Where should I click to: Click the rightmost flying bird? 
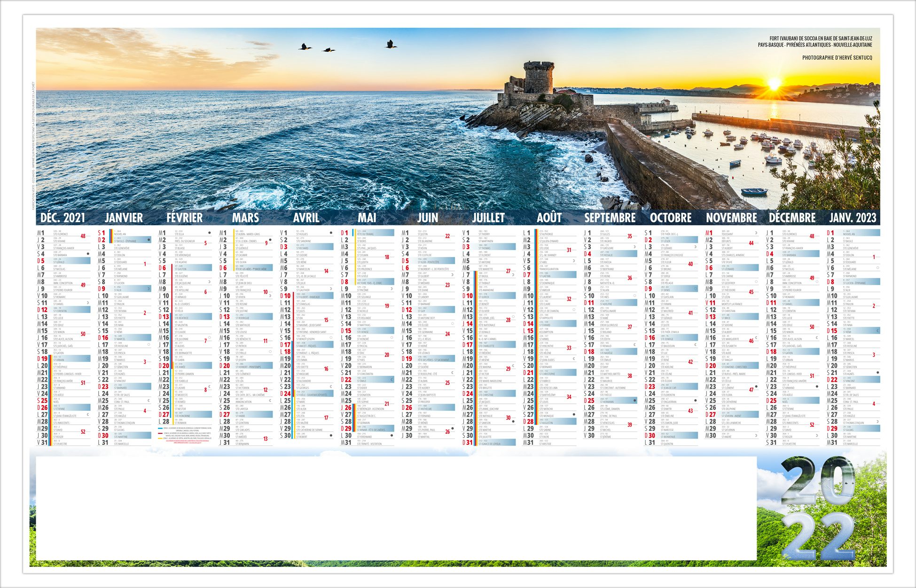pos(391,45)
